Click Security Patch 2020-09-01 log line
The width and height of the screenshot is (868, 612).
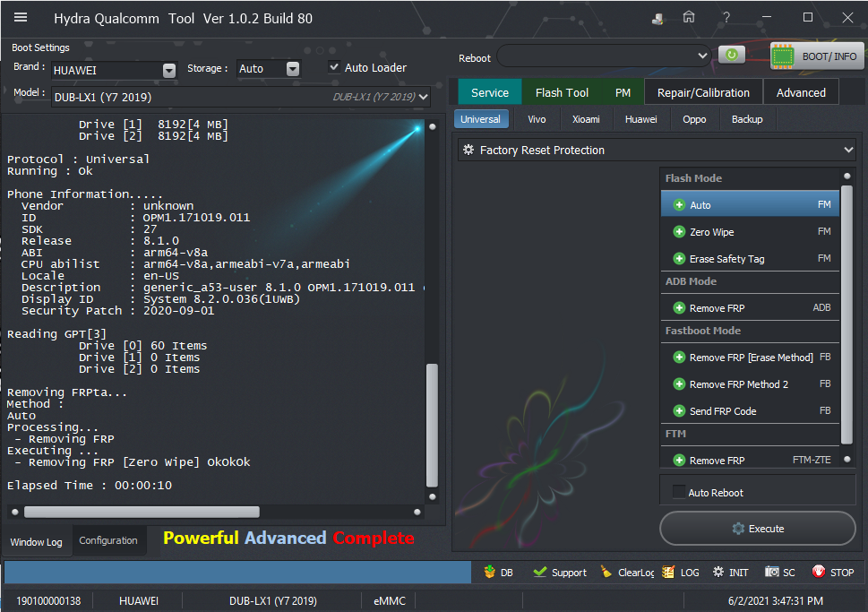[x=117, y=311]
